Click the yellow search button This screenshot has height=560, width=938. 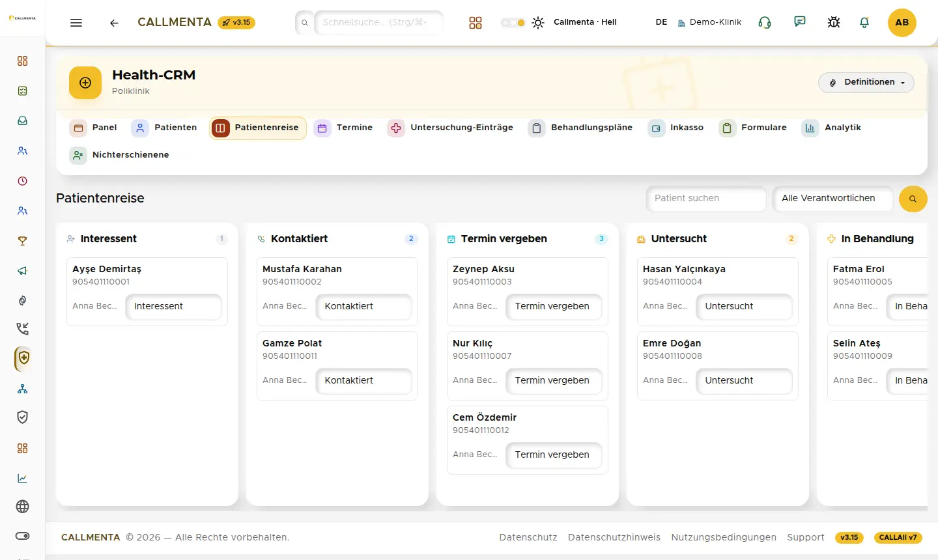[x=913, y=199]
